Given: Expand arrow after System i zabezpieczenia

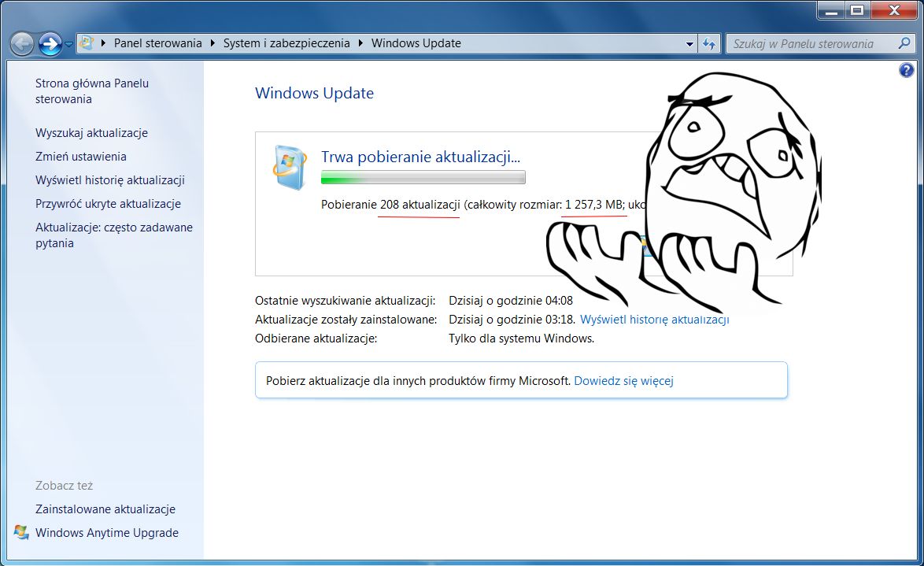Looking at the screenshot, I should point(360,43).
